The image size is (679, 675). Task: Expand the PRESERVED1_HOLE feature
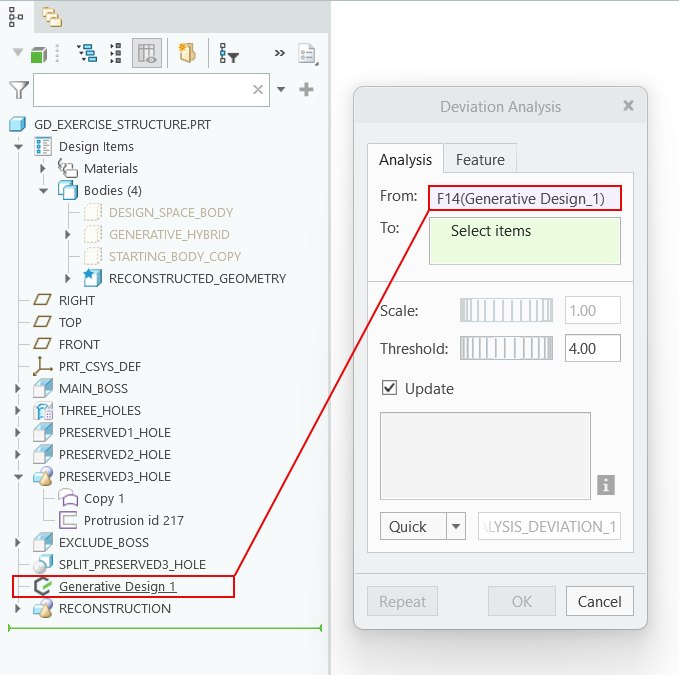[x=17, y=433]
